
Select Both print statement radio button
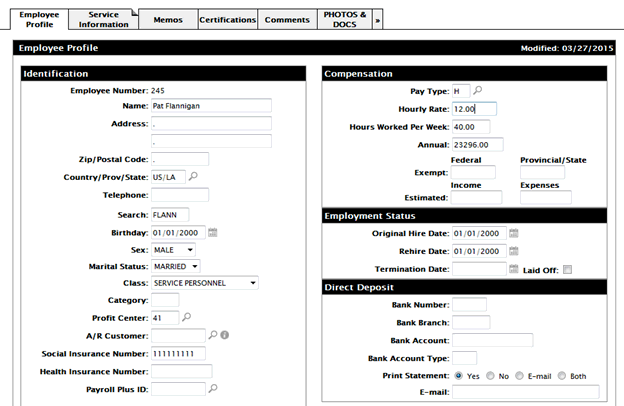pyautogui.click(x=563, y=375)
